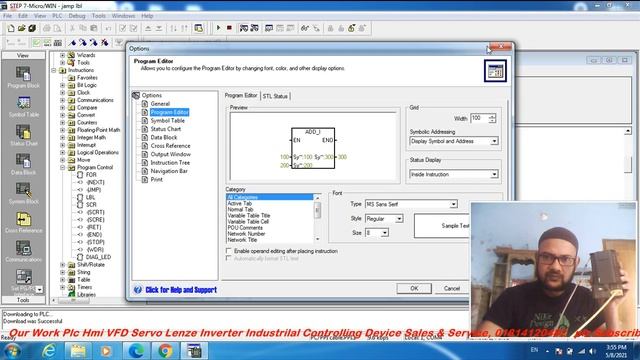Expand the Counters instruction folder
Viewport: 640px width, 360px height.
point(62,122)
